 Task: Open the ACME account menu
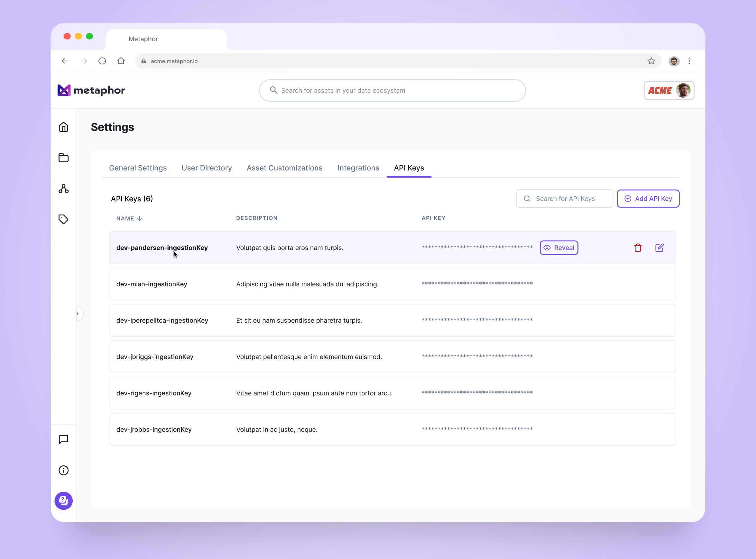[x=669, y=90]
